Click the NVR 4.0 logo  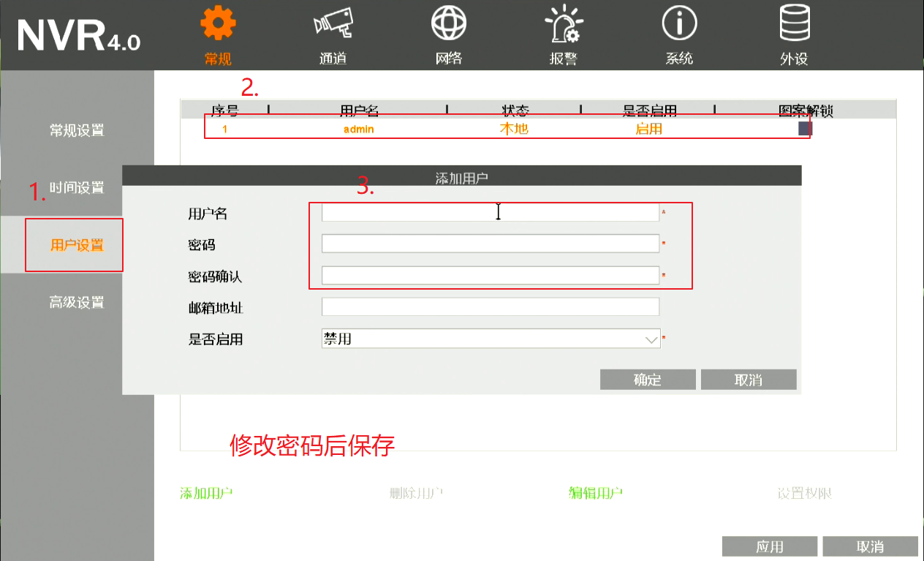(x=78, y=36)
